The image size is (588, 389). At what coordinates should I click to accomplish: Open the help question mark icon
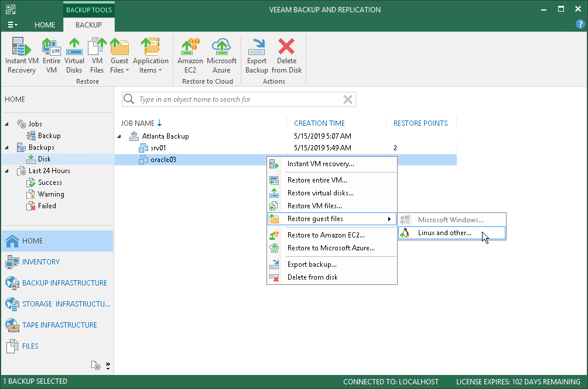point(580,25)
